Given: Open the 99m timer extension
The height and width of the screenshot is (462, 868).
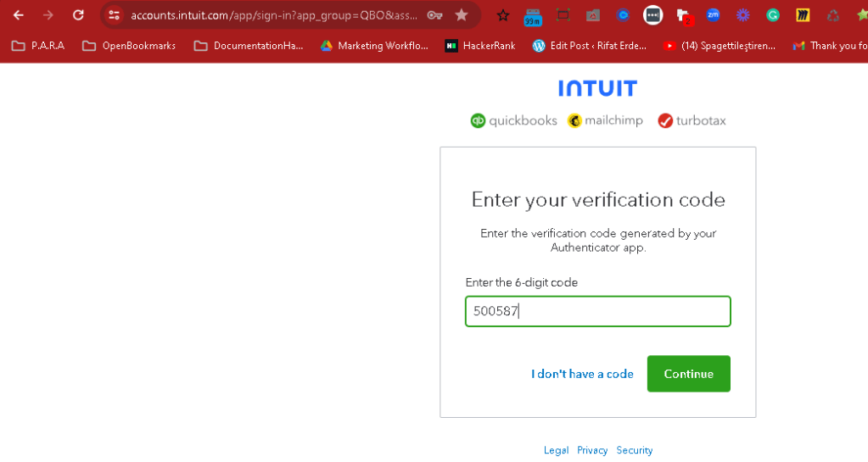Looking at the screenshot, I should click(533, 17).
